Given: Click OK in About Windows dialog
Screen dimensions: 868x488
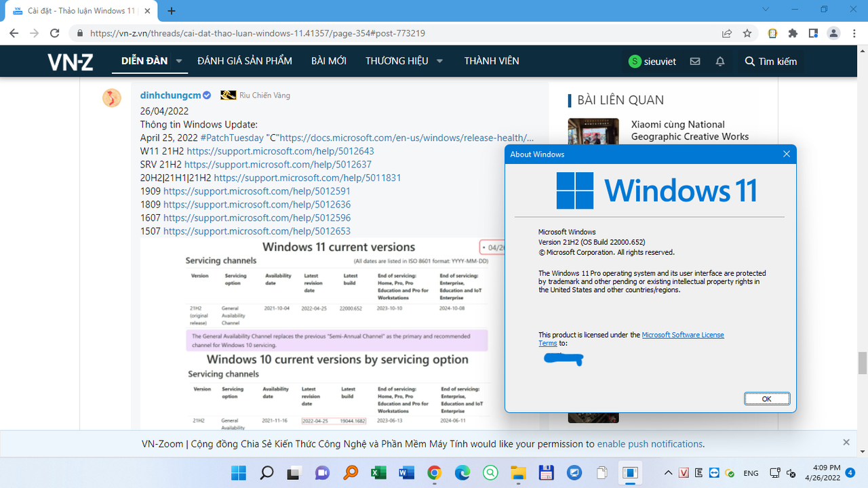Looking at the screenshot, I should (766, 399).
